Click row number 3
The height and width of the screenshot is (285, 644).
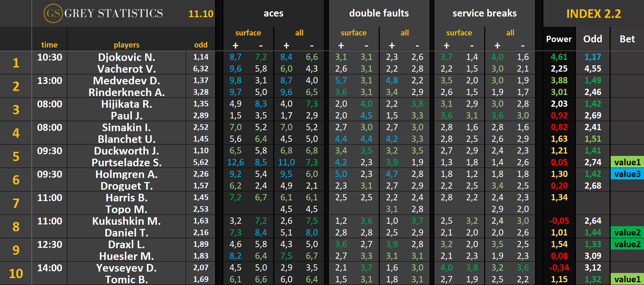click(x=16, y=109)
